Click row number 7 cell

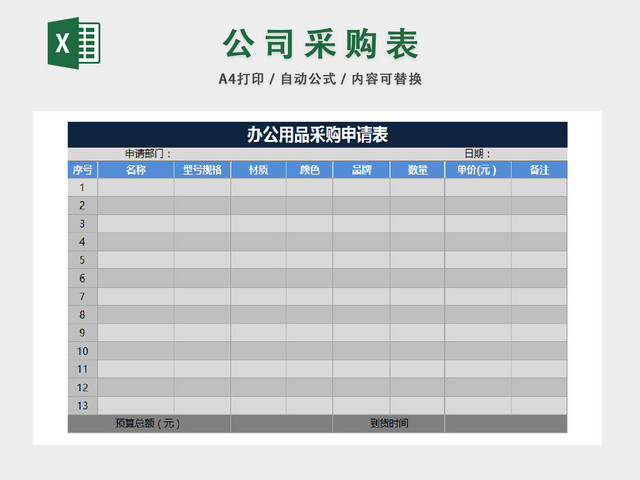coord(82,296)
